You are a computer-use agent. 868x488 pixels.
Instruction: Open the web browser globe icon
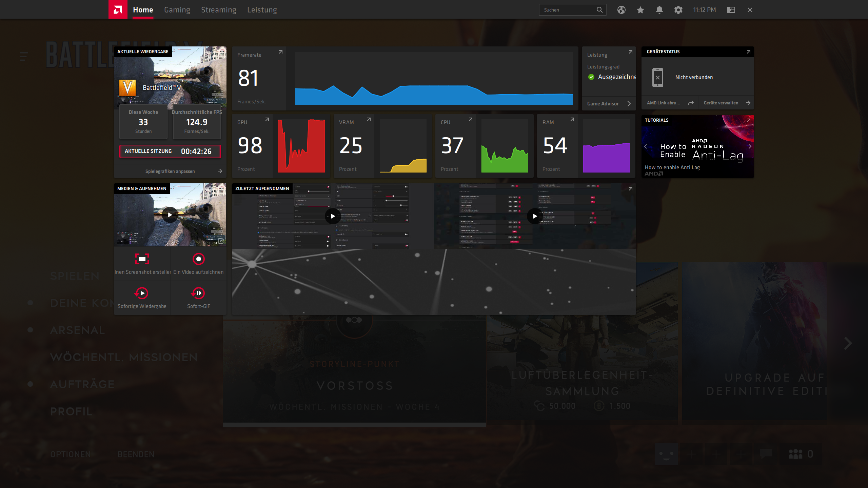pos(621,10)
